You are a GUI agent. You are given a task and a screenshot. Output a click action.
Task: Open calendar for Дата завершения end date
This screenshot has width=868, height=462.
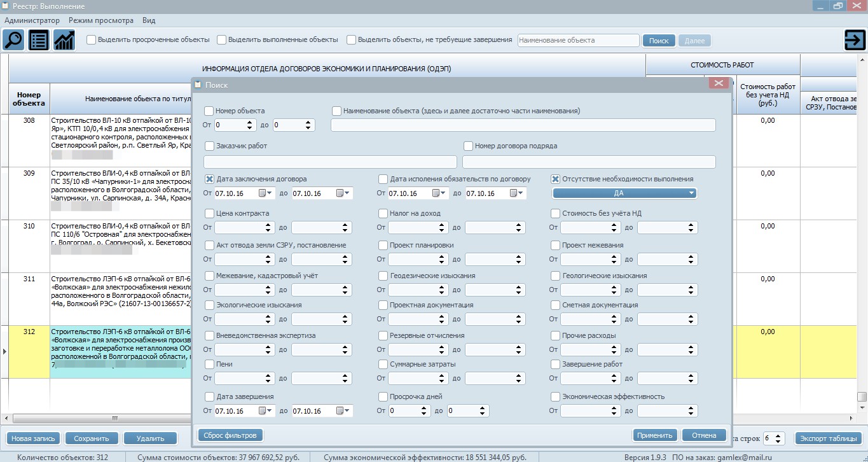point(343,410)
